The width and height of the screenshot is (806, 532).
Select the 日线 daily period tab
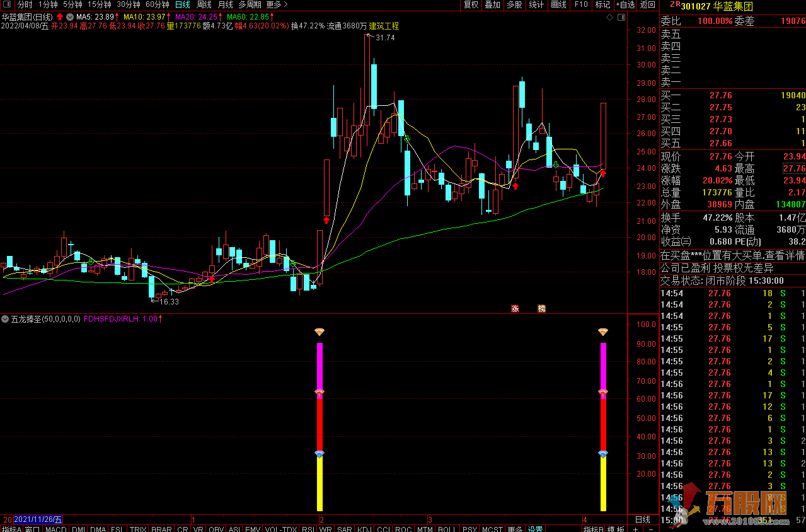183,4
